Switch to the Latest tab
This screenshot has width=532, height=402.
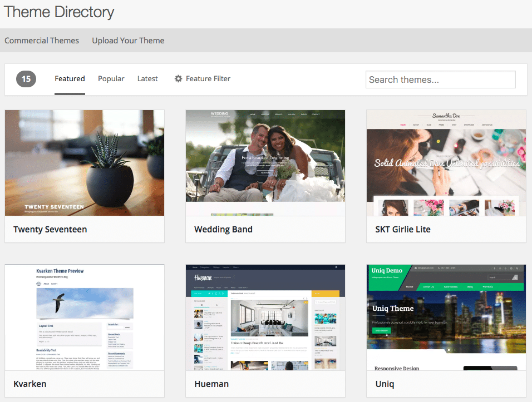point(147,78)
